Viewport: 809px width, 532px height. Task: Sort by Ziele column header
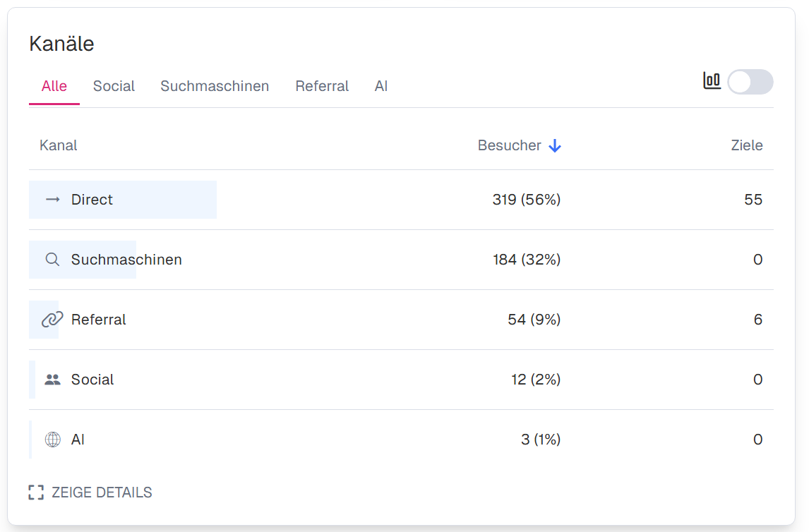[747, 145]
